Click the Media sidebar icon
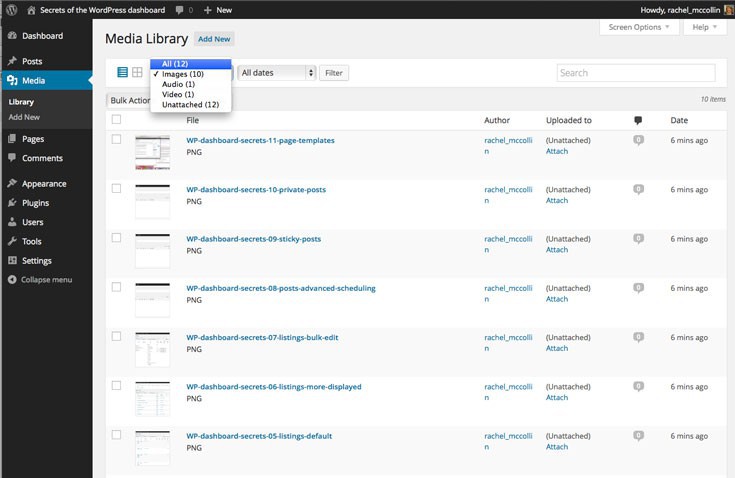This screenshot has width=735, height=478. [12, 80]
